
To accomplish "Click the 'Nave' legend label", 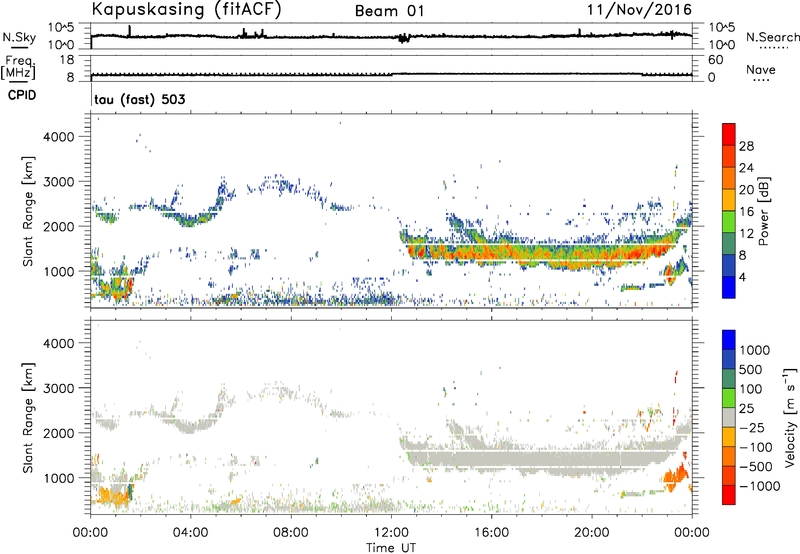I will 760,69.
